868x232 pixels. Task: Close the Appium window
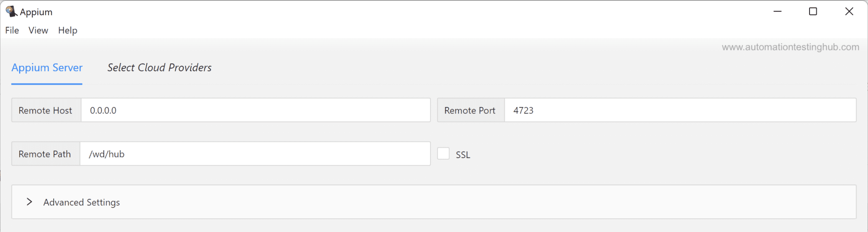click(x=849, y=11)
